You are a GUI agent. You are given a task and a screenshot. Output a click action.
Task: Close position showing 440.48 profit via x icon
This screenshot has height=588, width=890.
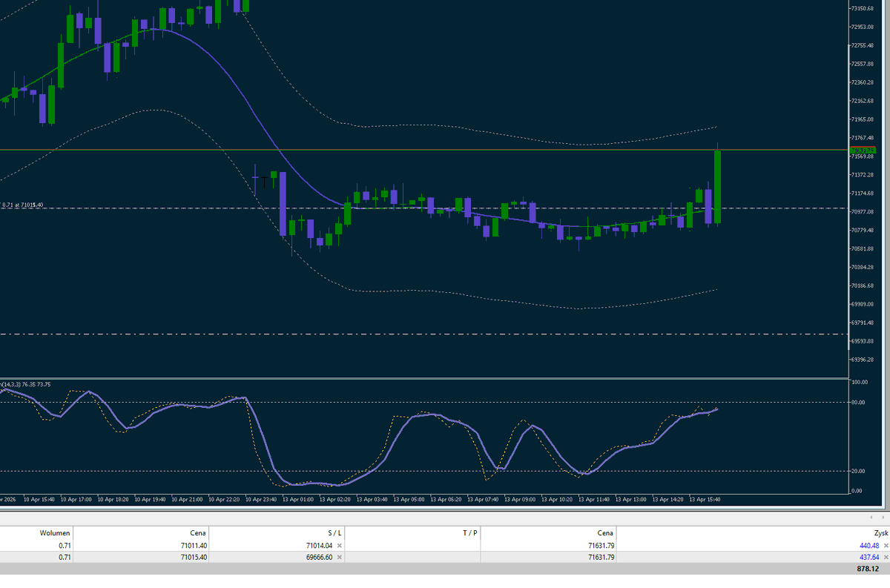pyautogui.click(x=884, y=545)
